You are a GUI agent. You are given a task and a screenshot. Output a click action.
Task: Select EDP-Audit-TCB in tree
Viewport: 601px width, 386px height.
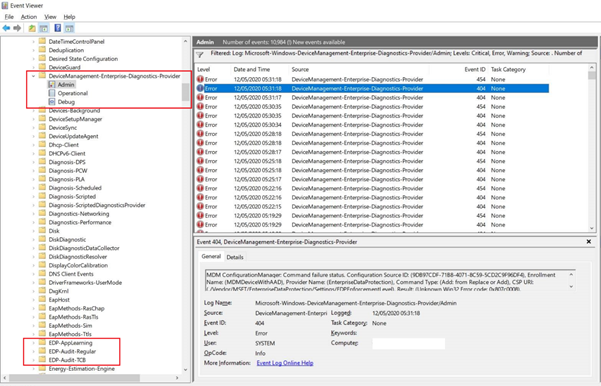[x=67, y=360]
